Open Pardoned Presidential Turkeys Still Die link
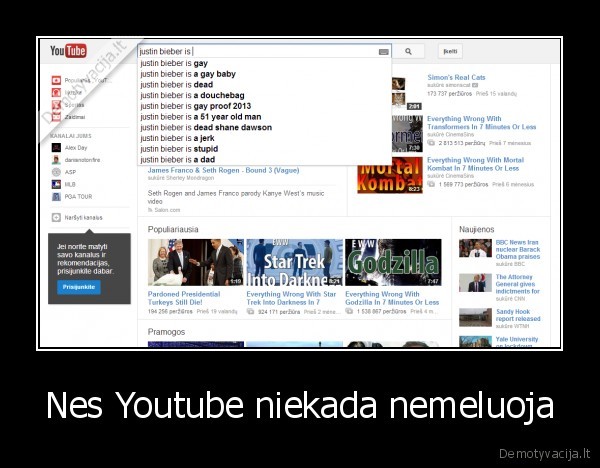Viewport: 600px width, 468px height. 184,298
